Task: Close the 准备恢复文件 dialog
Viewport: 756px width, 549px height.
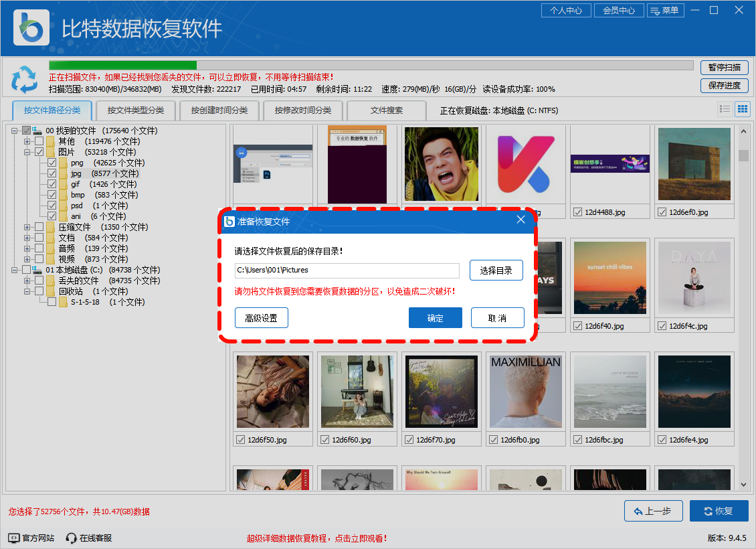Action: (521, 220)
